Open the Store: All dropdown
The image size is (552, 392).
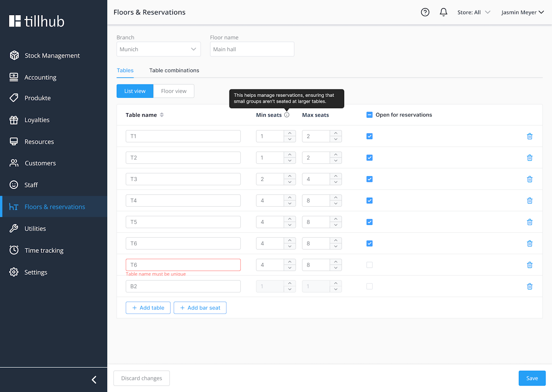tap(474, 12)
